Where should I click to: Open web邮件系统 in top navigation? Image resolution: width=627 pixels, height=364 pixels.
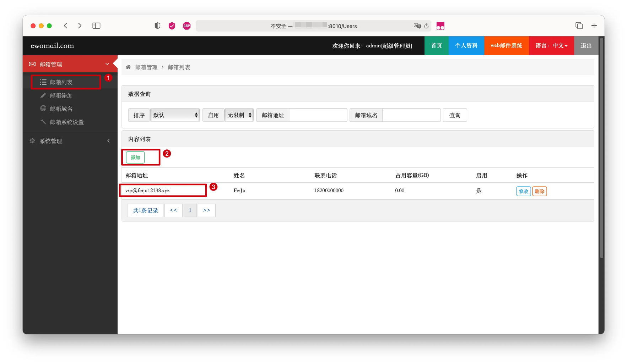tap(506, 45)
